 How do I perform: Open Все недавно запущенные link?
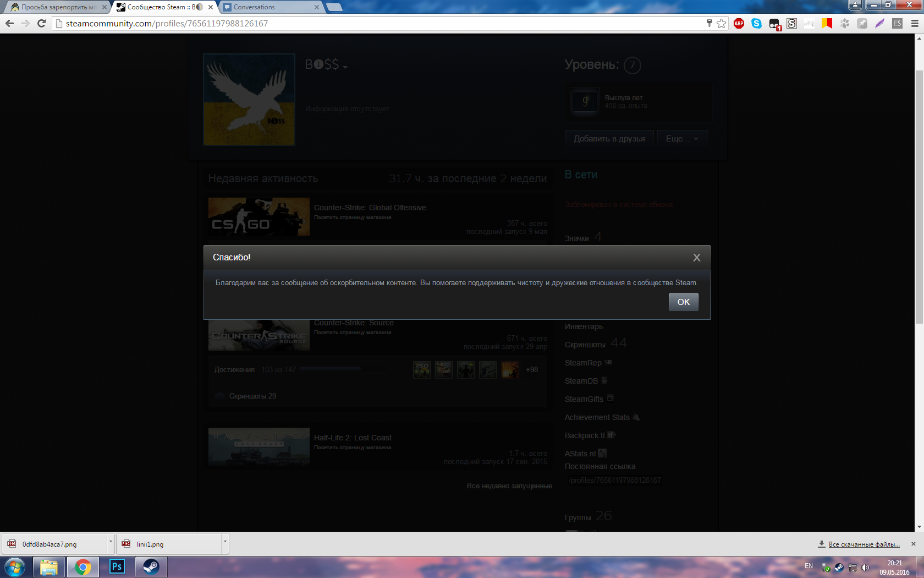509,486
